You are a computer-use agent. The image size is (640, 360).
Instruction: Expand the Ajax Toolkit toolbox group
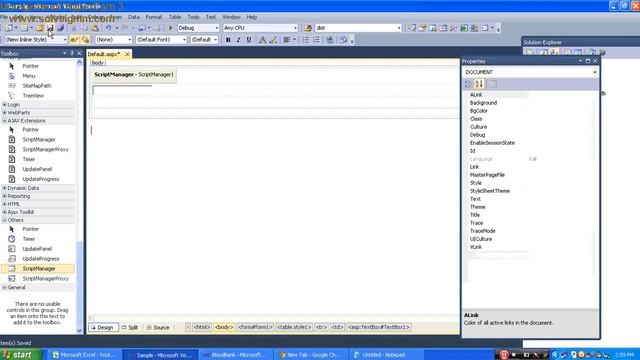point(4,212)
